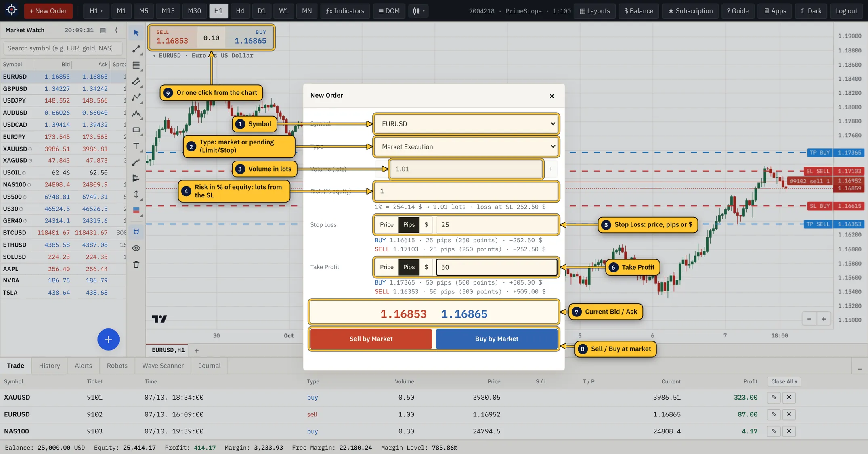Viewport: 868px width, 454px height.
Task: Select the freehand brush tool
Action: (136, 162)
